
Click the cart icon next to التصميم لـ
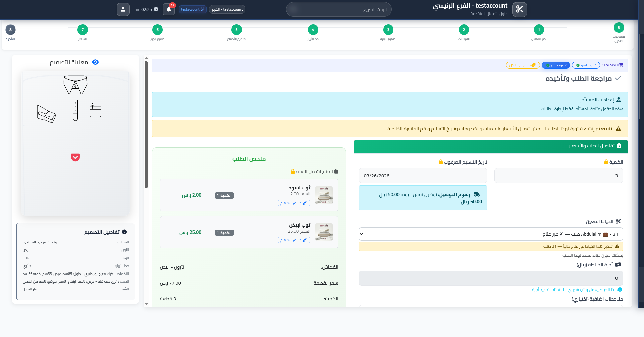621,65
